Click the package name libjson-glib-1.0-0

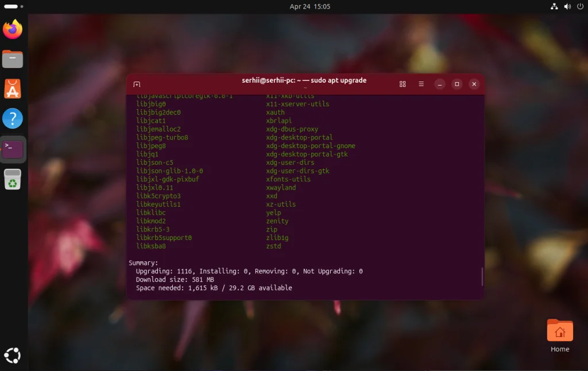(169, 171)
